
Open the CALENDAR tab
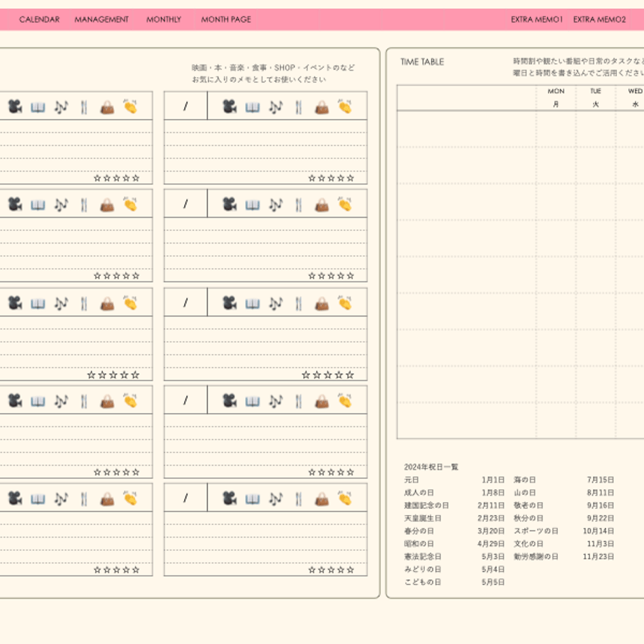pos(39,20)
